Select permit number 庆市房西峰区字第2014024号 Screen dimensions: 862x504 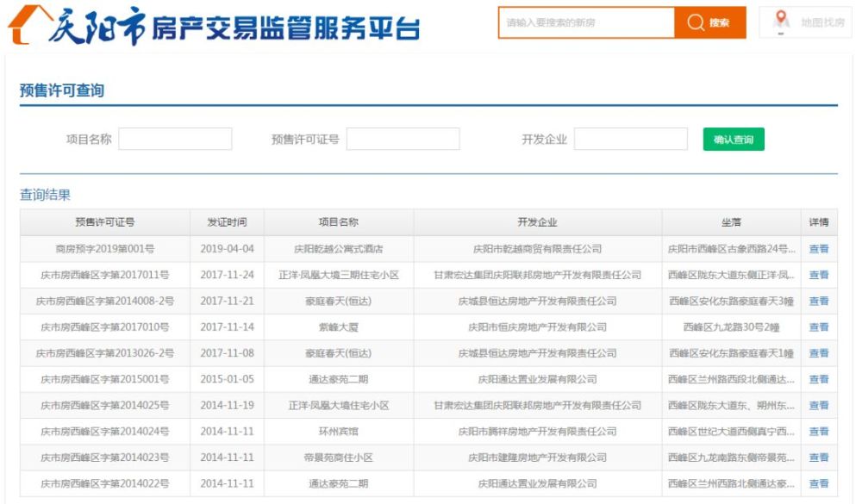(105, 432)
